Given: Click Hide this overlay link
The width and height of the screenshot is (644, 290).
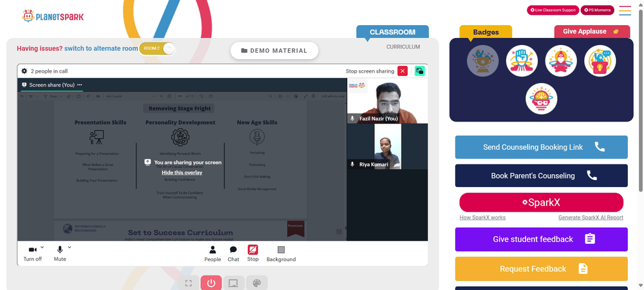Looking at the screenshot, I should pos(182,173).
